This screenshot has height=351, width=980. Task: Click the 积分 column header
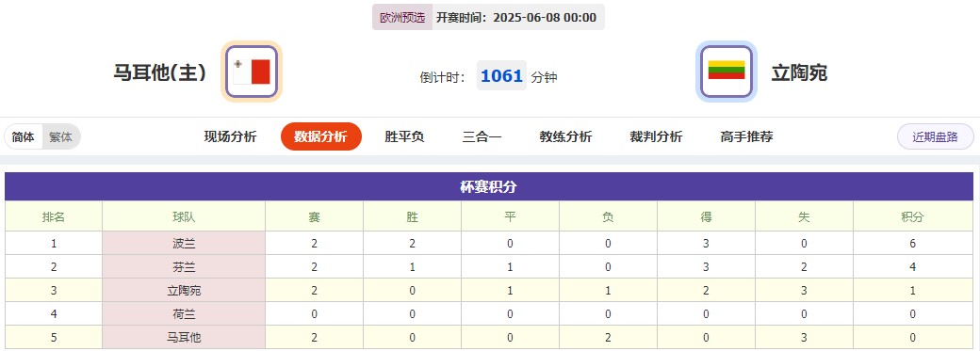913,216
